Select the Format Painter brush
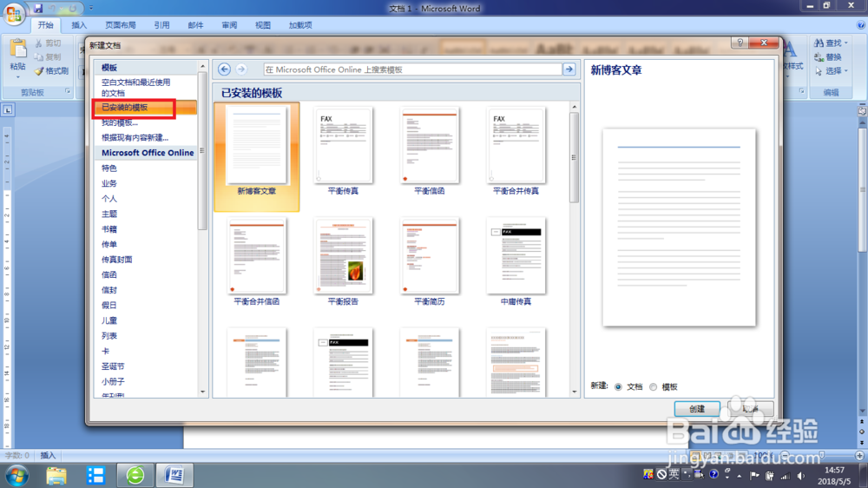The height and width of the screenshot is (488, 868). (39, 71)
